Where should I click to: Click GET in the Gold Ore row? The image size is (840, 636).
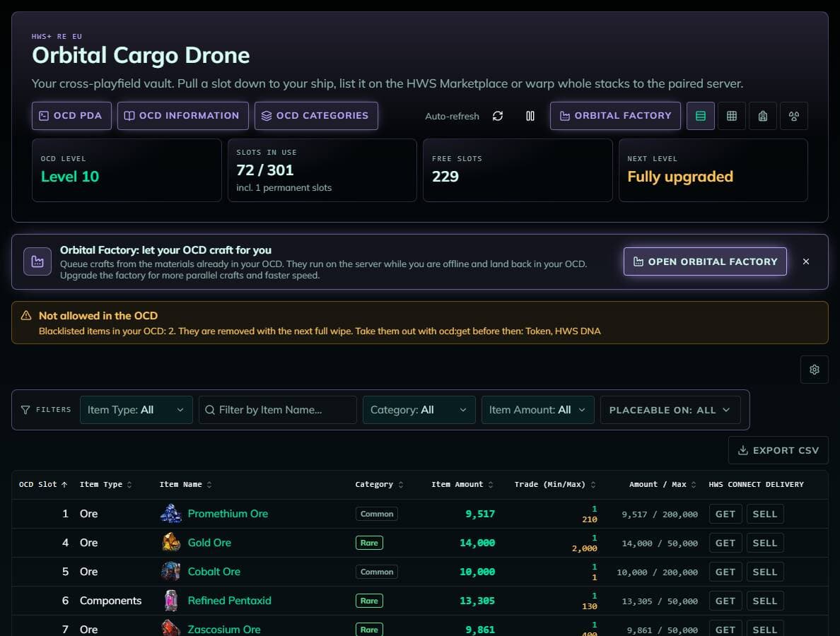click(x=725, y=543)
